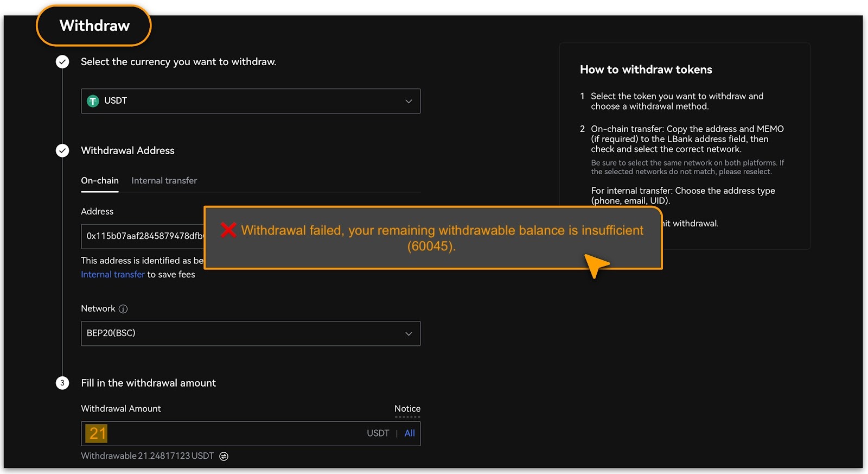Click the Tether logo in currency selector
868x474 pixels.
coord(93,101)
